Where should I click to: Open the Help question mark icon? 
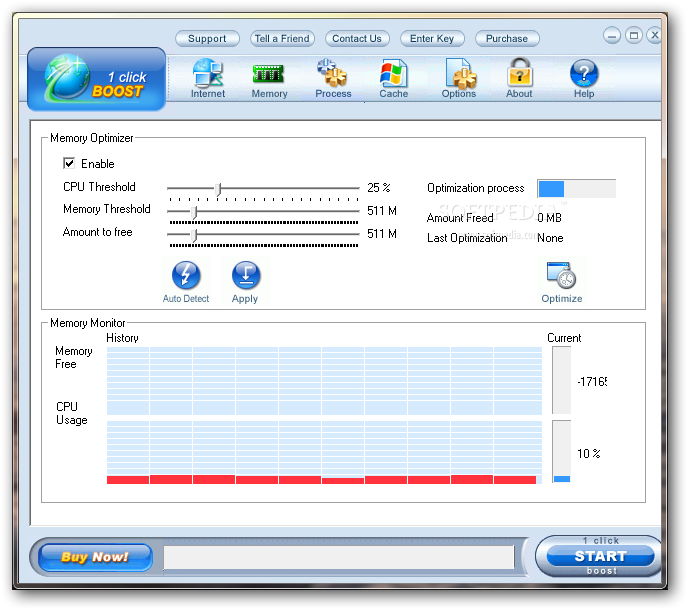pos(584,79)
